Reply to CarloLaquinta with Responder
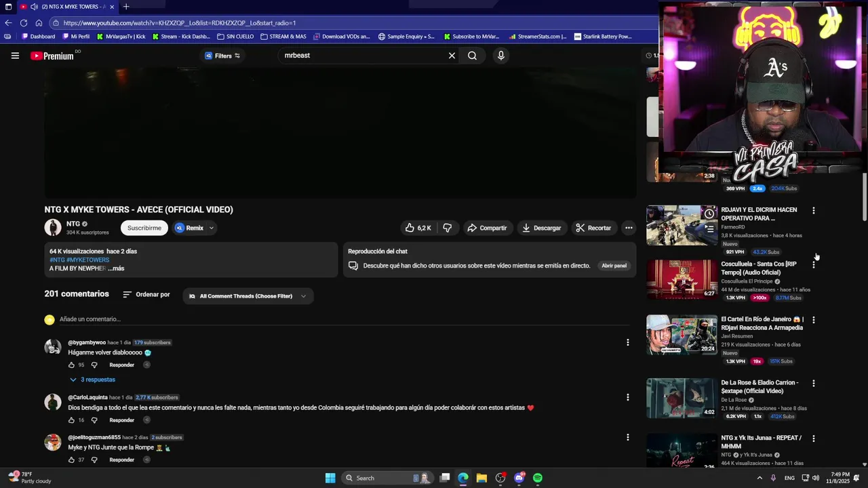The image size is (868, 488). (122, 420)
